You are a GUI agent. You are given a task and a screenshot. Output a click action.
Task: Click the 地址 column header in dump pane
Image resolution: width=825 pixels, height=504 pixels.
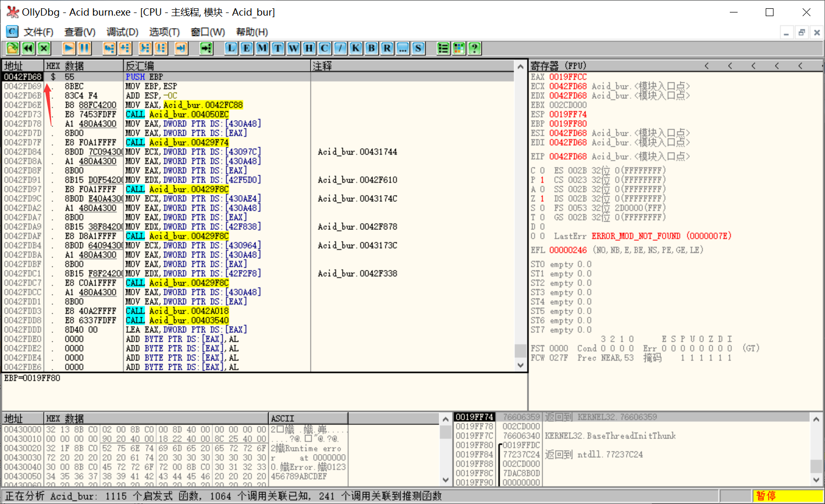[23, 419]
